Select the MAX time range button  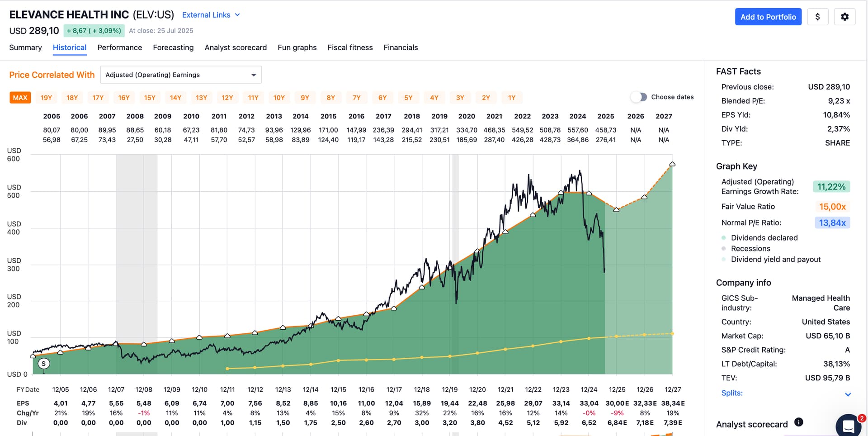coord(20,98)
